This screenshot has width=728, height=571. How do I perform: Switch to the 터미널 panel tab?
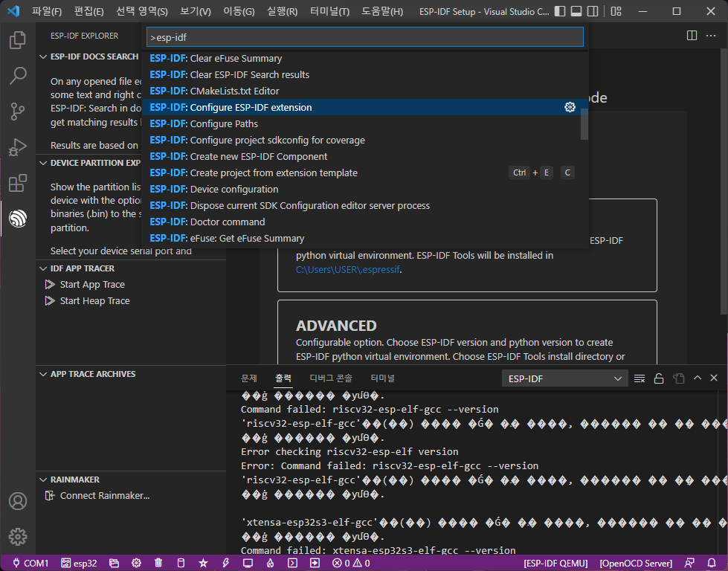[x=382, y=378]
